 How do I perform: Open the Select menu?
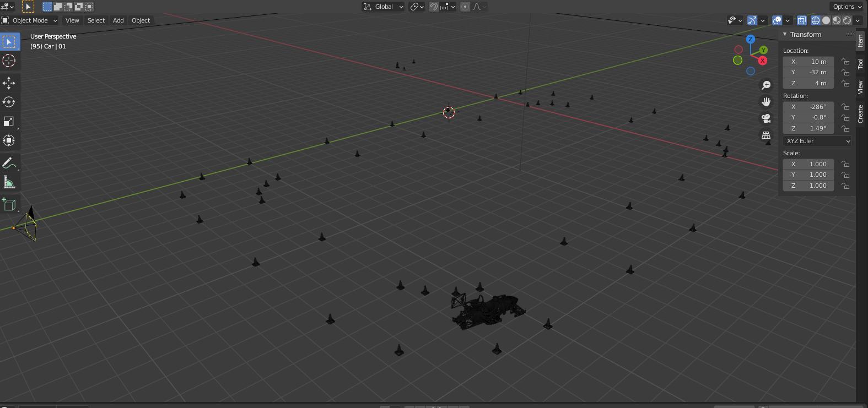point(96,20)
